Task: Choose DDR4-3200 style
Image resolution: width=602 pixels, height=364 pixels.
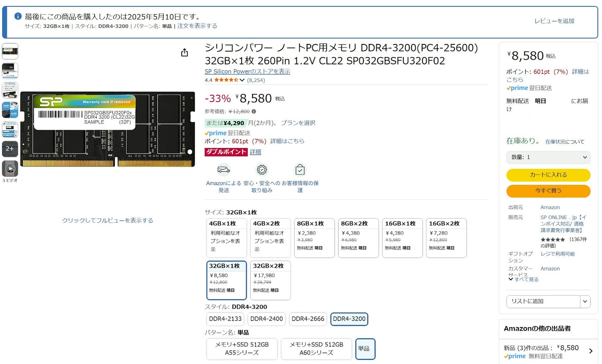Action: 349,319
